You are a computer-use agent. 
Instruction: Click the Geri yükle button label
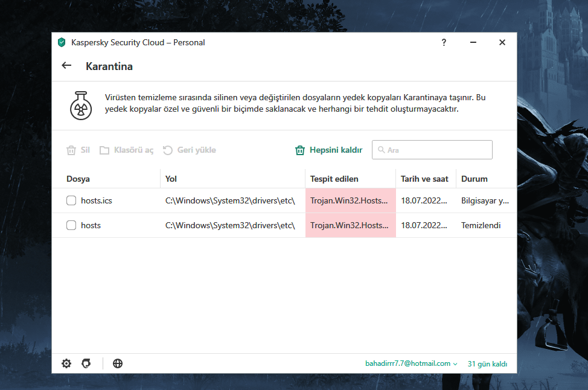coord(196,150)
